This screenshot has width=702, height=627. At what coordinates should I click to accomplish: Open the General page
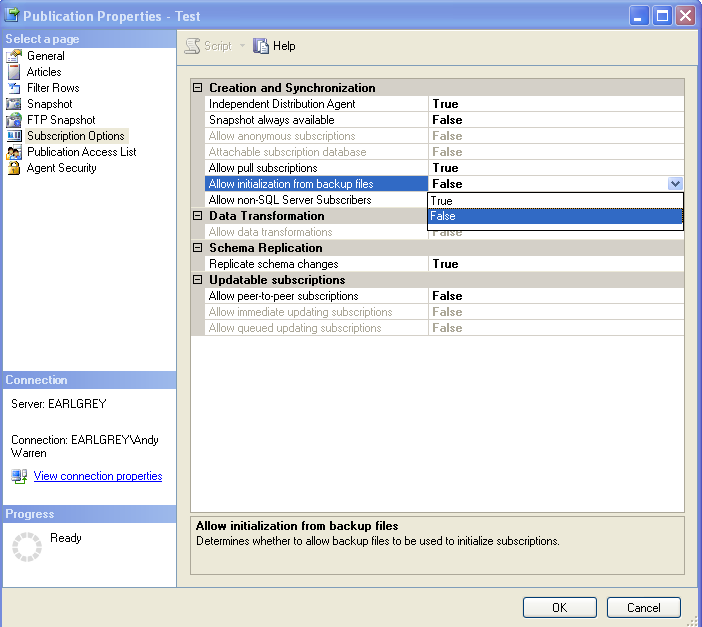click(46, 56)
